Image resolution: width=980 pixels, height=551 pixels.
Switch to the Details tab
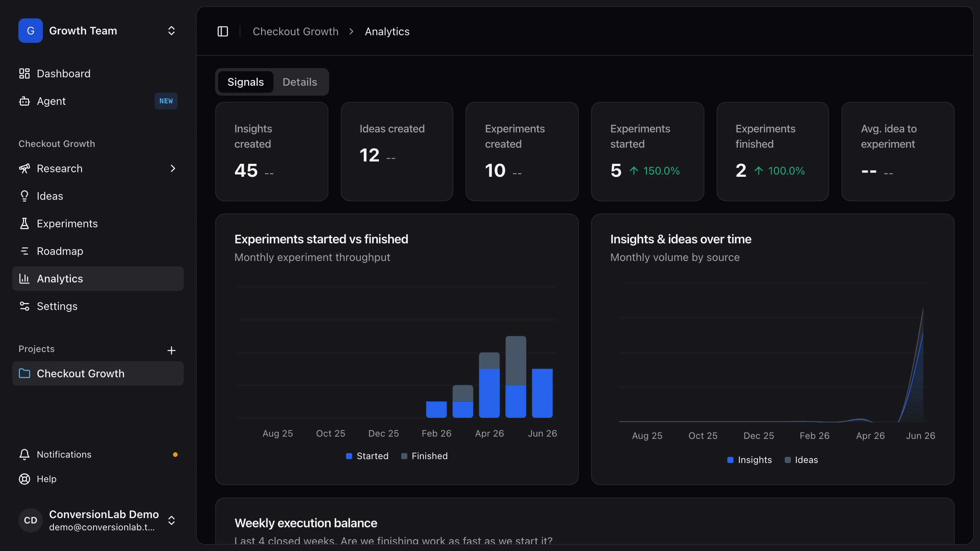(300, 82)
